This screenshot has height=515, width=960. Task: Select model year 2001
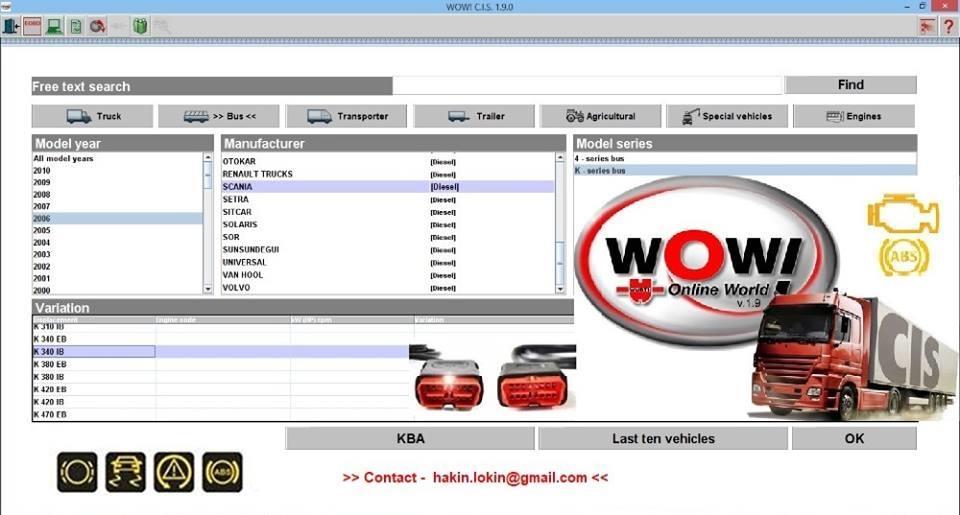coord(118,278)
